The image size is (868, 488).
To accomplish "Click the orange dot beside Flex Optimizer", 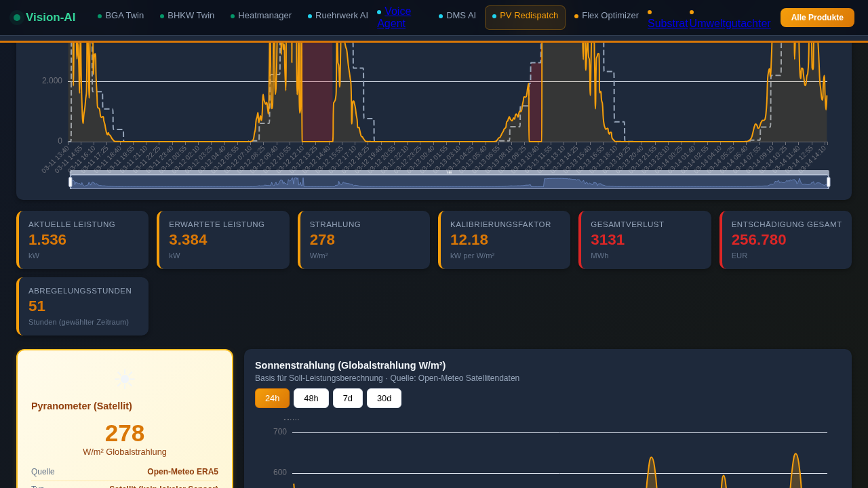I will [x=575, y=15].
